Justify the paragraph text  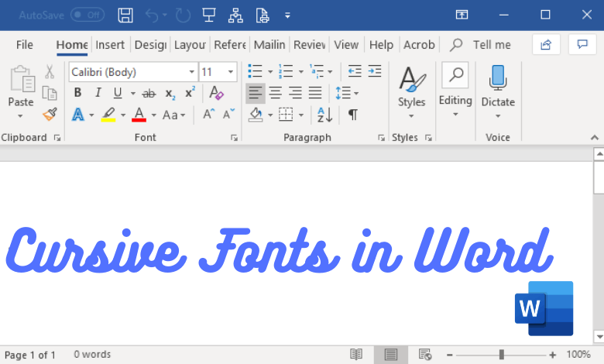(x=315, y=93)
